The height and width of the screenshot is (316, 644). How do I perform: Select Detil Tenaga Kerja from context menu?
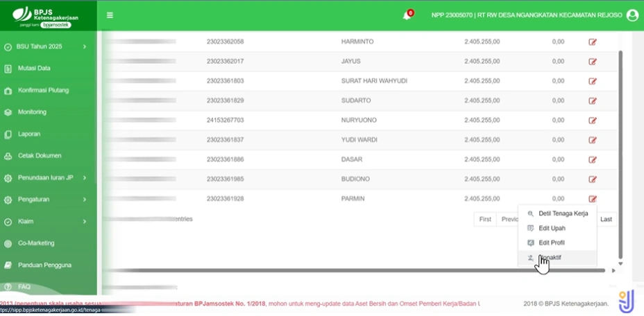[x=563, y=213]
